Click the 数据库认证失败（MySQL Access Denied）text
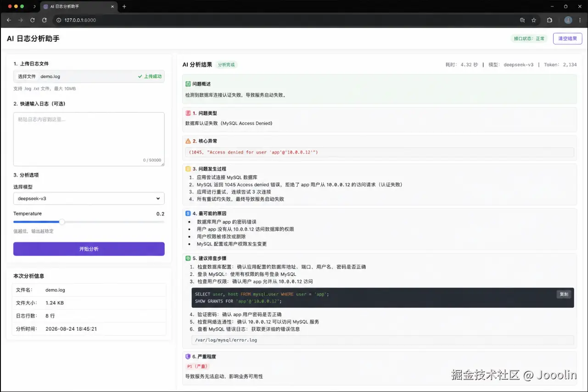The width and height of the screenshot is (588, 392). click(x=229, y=123)
